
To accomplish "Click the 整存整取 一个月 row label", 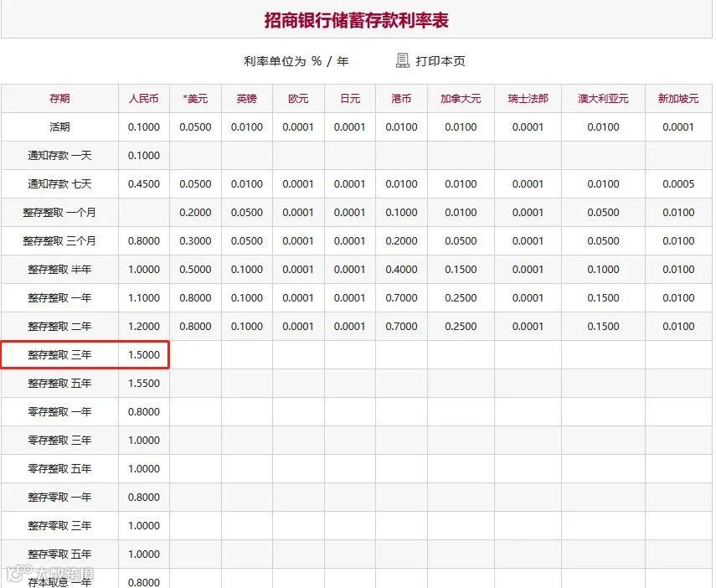I will coord(59,213).
